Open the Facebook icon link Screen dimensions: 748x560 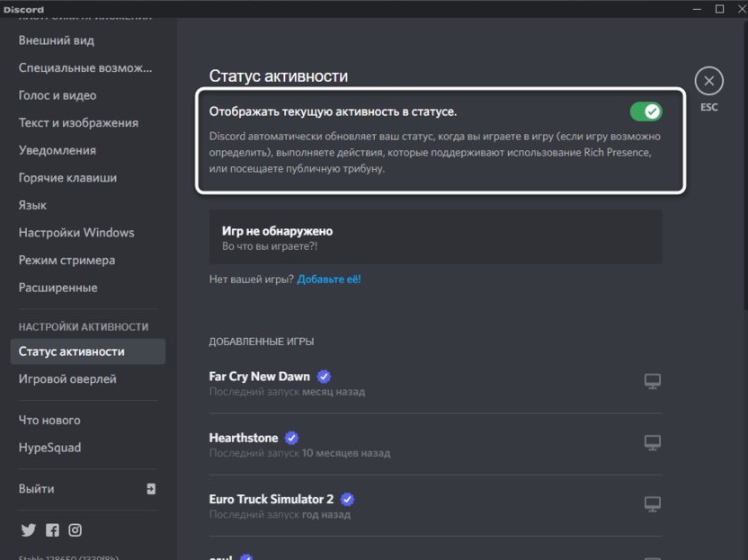[52, 530]
